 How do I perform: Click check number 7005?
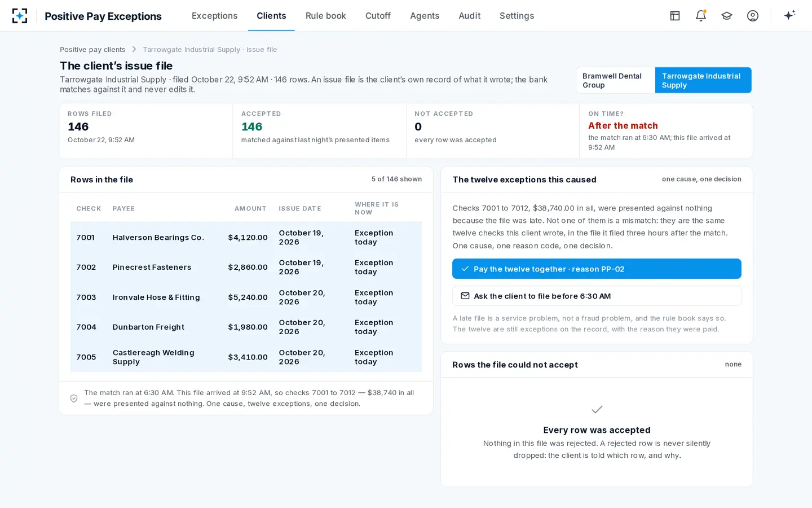coord(86,357)
